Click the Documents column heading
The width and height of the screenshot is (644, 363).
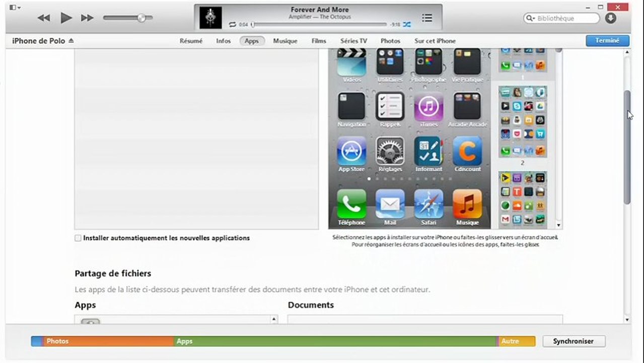tap(311, 305)
